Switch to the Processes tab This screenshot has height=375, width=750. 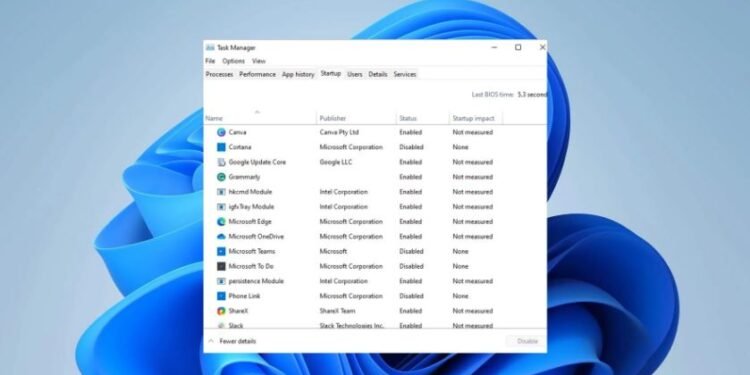(x=220, y=74)
